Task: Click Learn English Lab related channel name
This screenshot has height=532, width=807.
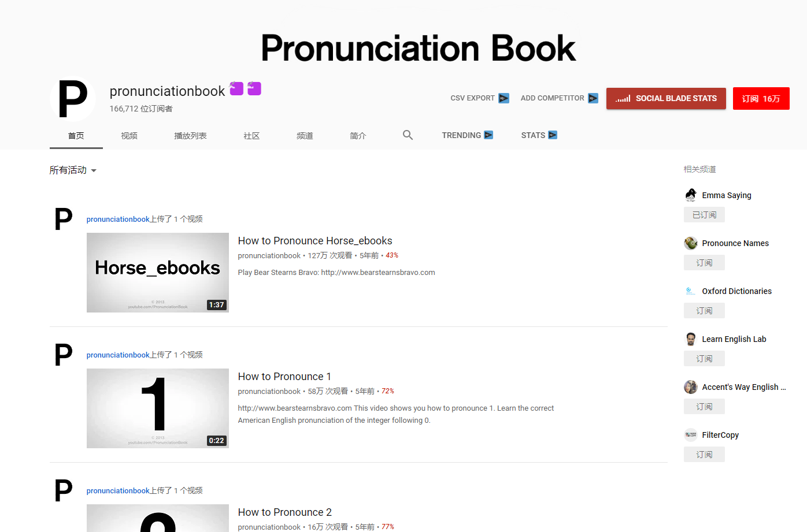Action: 734,339
